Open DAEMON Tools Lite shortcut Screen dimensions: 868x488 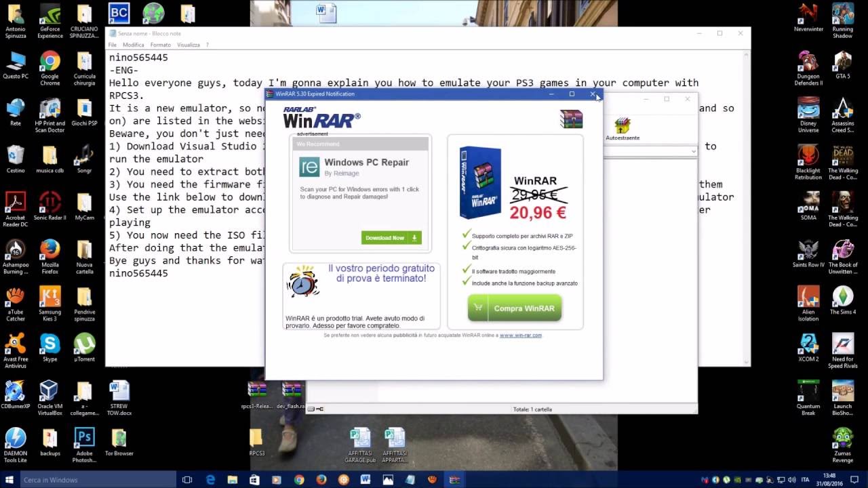tap(16, 445)
